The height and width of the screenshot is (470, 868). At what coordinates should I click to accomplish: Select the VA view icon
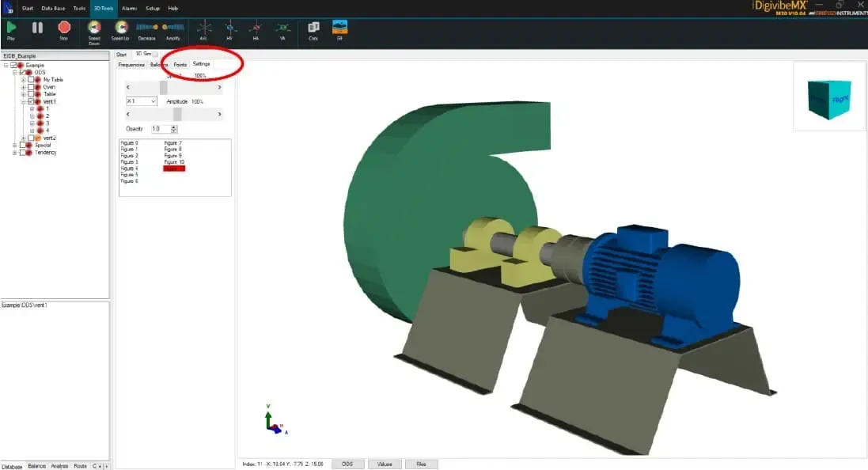coord(282,28)
